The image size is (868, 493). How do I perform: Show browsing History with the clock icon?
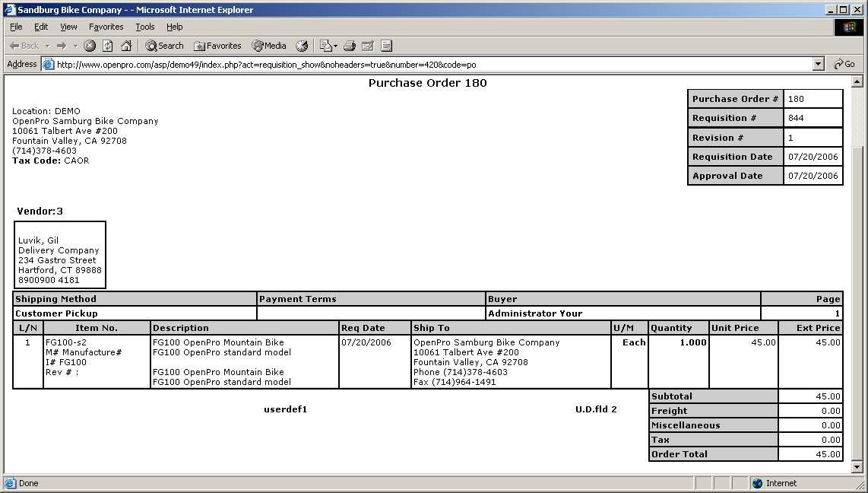point(302,46)
